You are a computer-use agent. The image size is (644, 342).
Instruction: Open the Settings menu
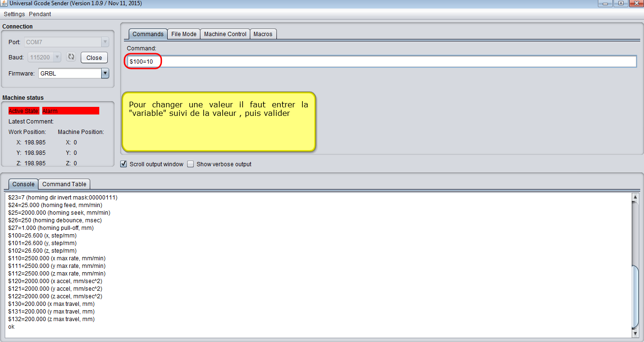tap(14, 14)
